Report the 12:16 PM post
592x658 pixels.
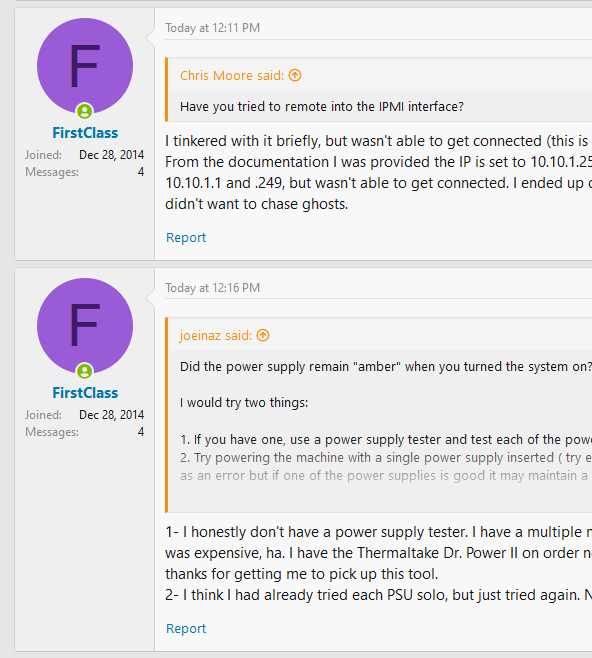point(186,628)
